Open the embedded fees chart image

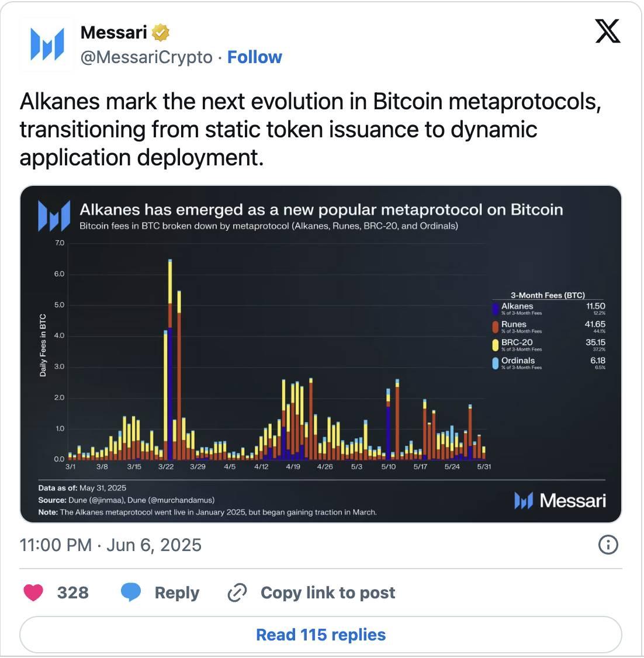[x=320, y=354]
